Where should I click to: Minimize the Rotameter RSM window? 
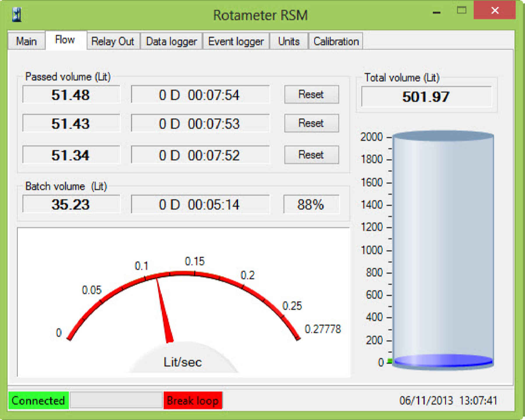click(436, 12)
